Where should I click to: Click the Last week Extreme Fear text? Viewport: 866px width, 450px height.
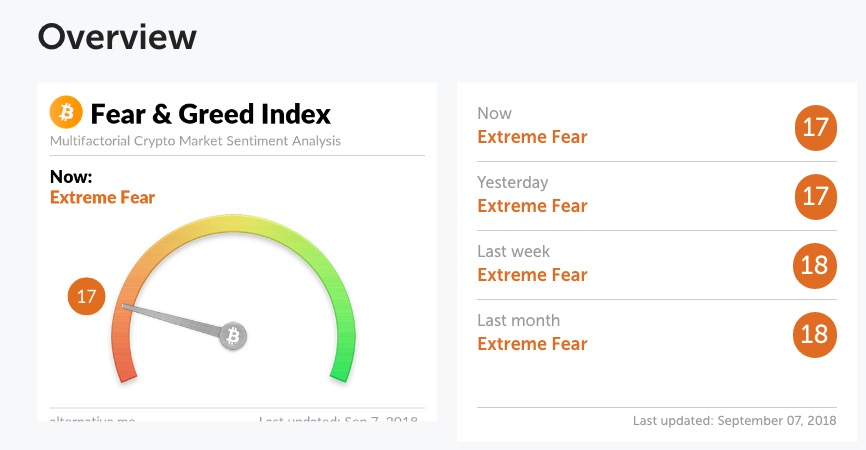(532, 274)
